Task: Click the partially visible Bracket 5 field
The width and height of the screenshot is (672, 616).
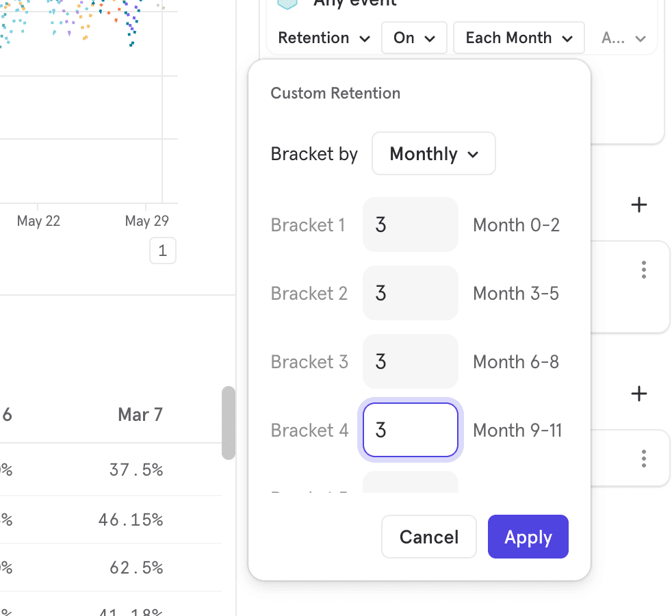Action: click(410, 483)
